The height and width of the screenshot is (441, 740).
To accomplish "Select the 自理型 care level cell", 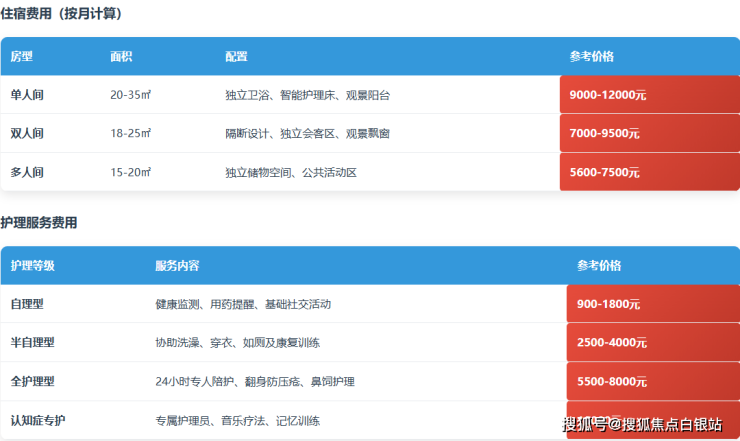I will 27,304.
